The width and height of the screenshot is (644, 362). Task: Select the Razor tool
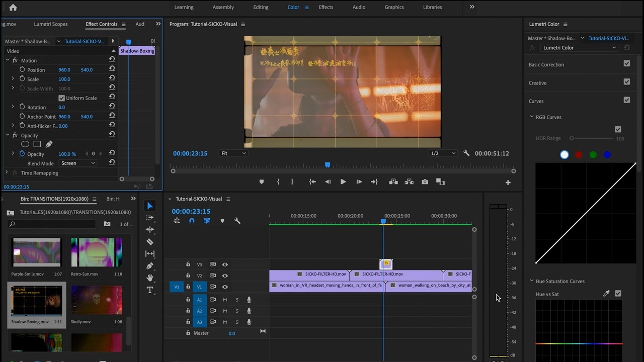pos(150,242)
